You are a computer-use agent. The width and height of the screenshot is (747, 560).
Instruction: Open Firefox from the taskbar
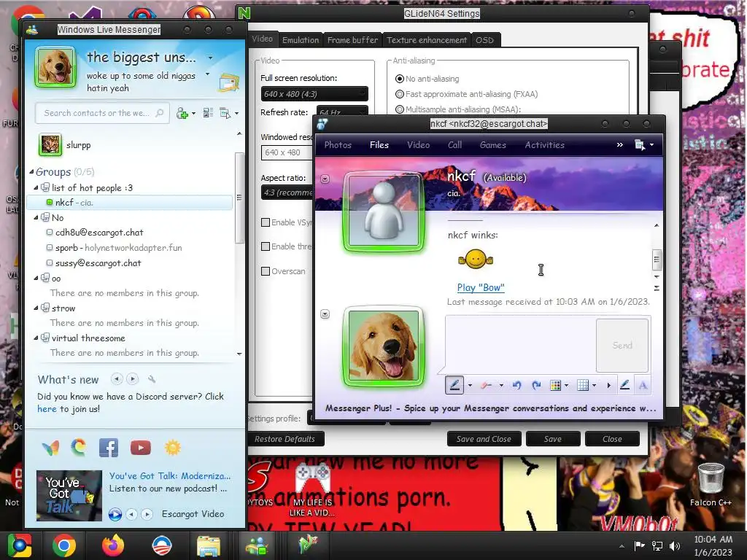click(x=113, y=545)
